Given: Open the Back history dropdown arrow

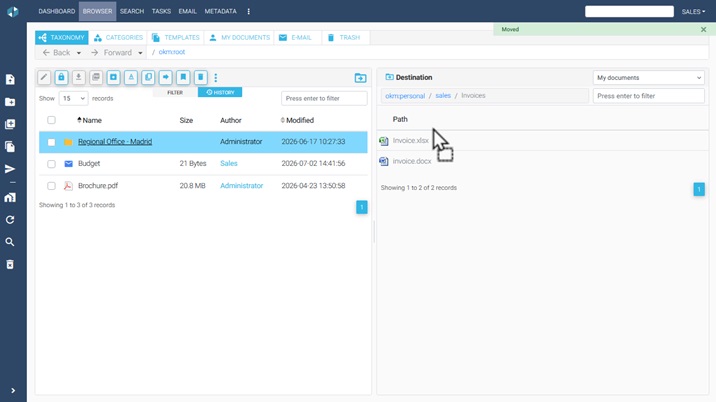Looking at the screenshot, I should click(79, 53).
